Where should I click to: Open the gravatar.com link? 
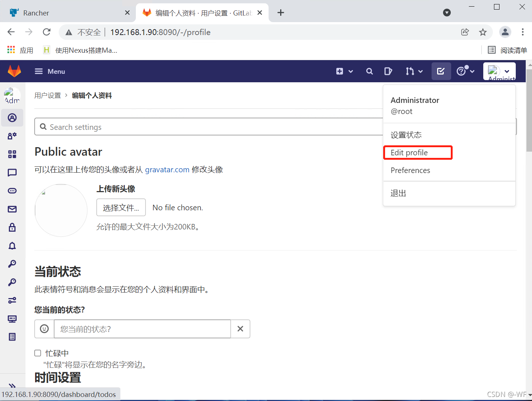(167, 170)
